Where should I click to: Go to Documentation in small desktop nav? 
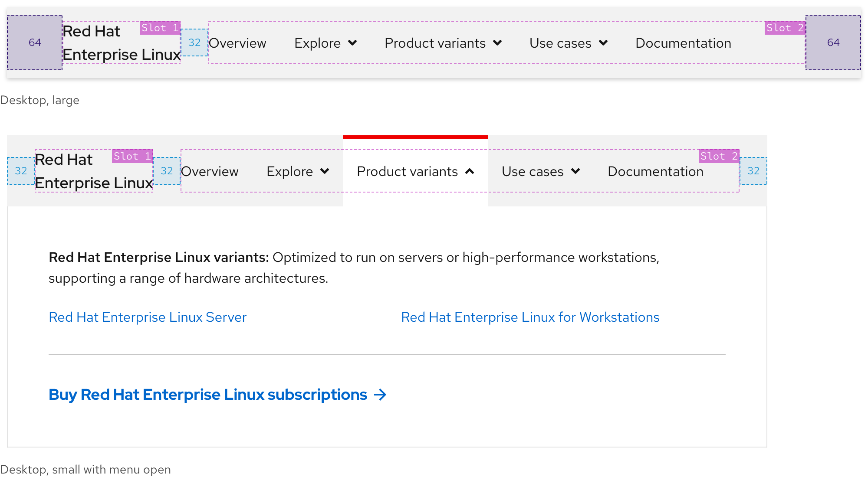(655, 171)
